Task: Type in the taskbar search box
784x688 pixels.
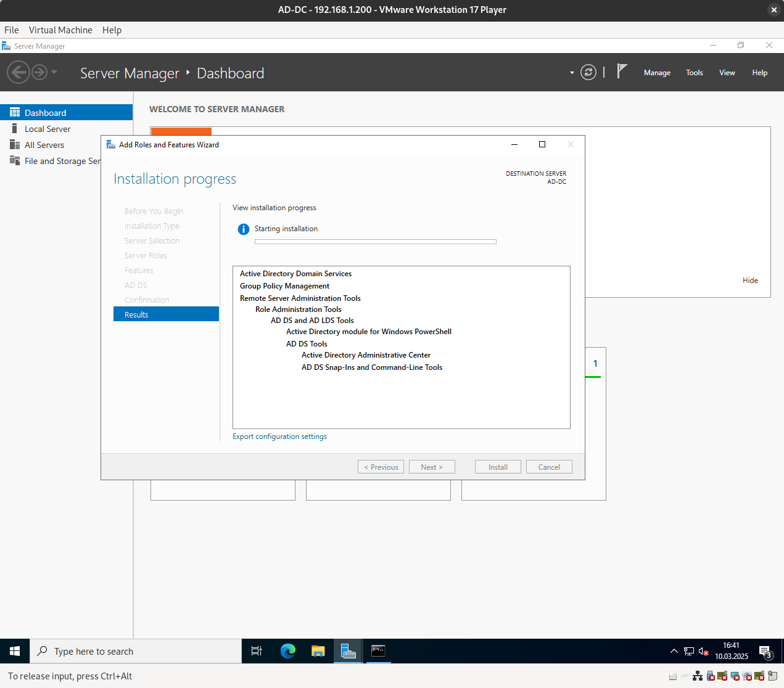Action: point(136,652)
